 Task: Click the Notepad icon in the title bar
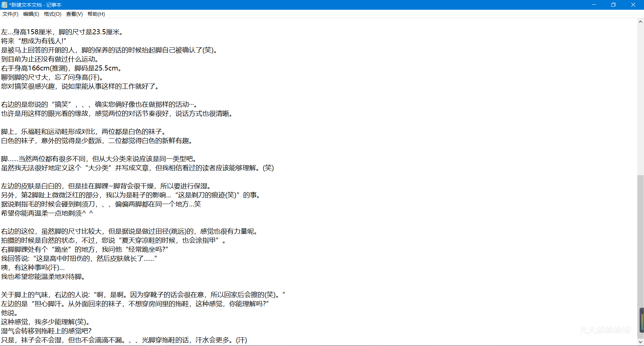click(4, 5)
